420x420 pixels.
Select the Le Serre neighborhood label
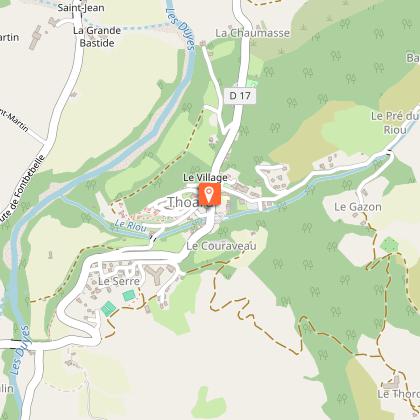click(119, 281)
